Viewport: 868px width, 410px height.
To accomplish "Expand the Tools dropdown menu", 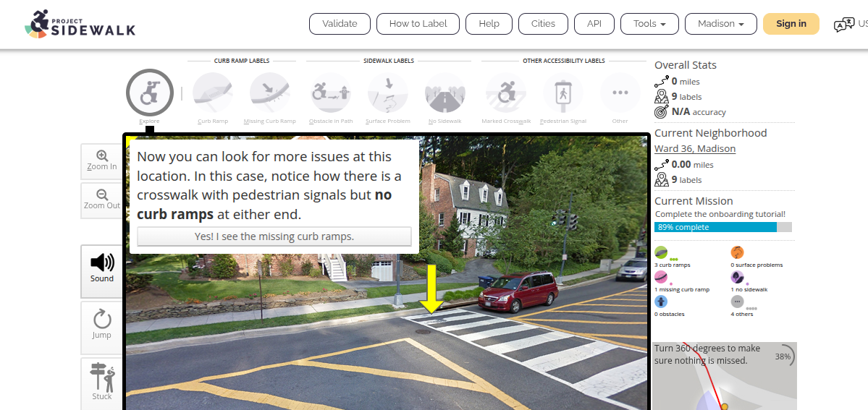I will coord(649,24).
